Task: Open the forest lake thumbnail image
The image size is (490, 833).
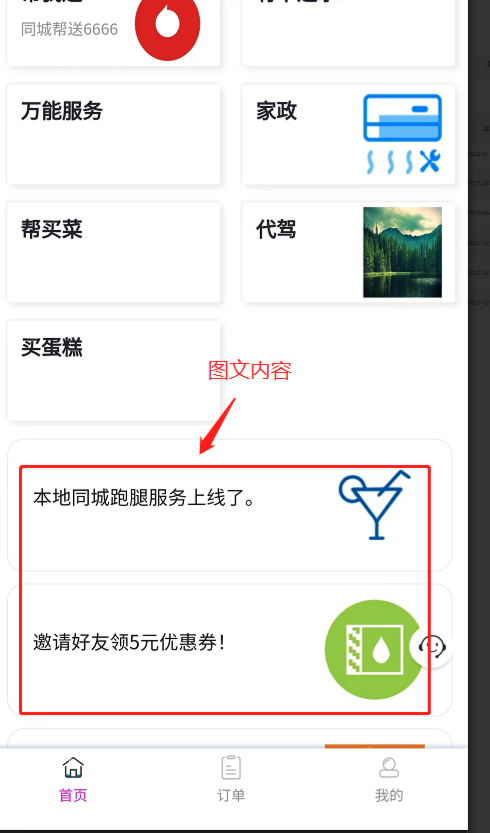Action: click(402, 252)
